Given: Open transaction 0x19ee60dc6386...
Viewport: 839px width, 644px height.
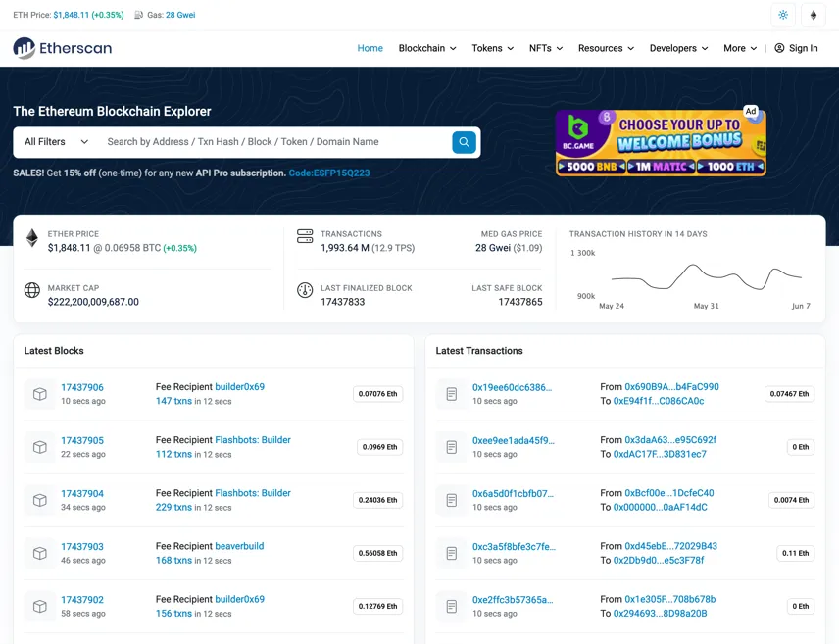Looking at the screenshot, I should click(512, 387).
